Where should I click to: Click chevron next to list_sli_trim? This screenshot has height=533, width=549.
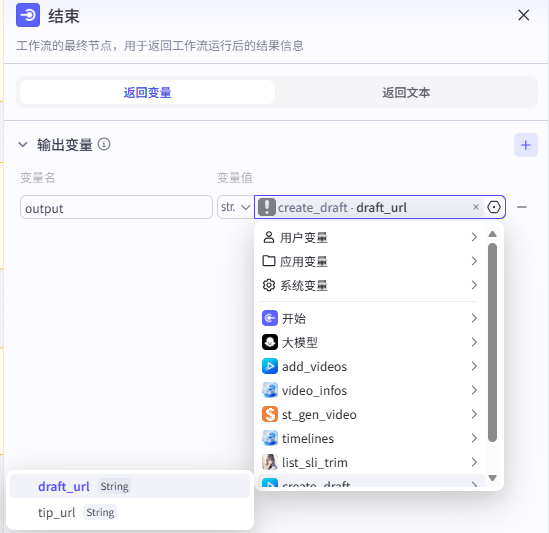pos(474,462)
